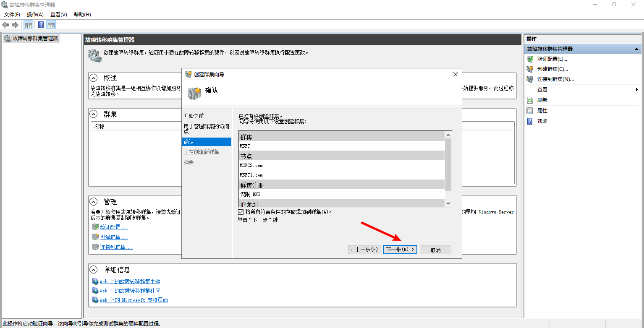The image size is (644, 328).
Task: Click the show/hide console tree icon
Action: click(29, 25)
